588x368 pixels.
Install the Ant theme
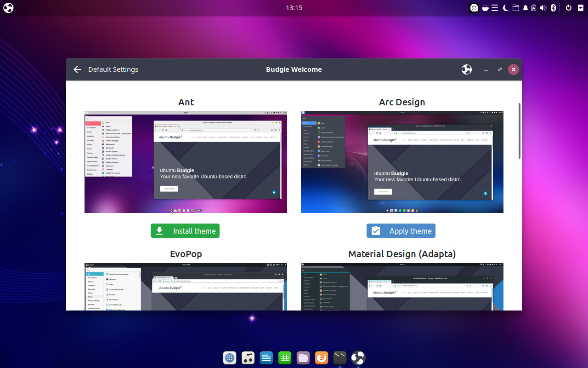185,230
